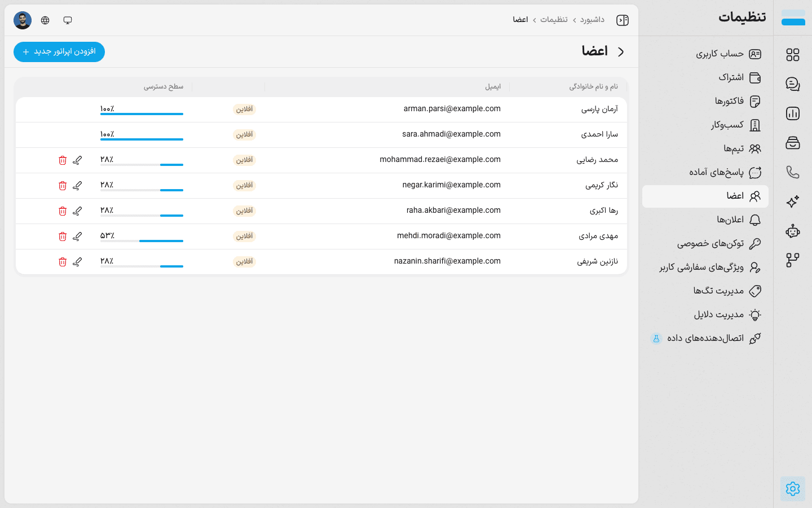
Task: Click مهدی مرادی's 53% access level bar
Action: pos(142,241)
